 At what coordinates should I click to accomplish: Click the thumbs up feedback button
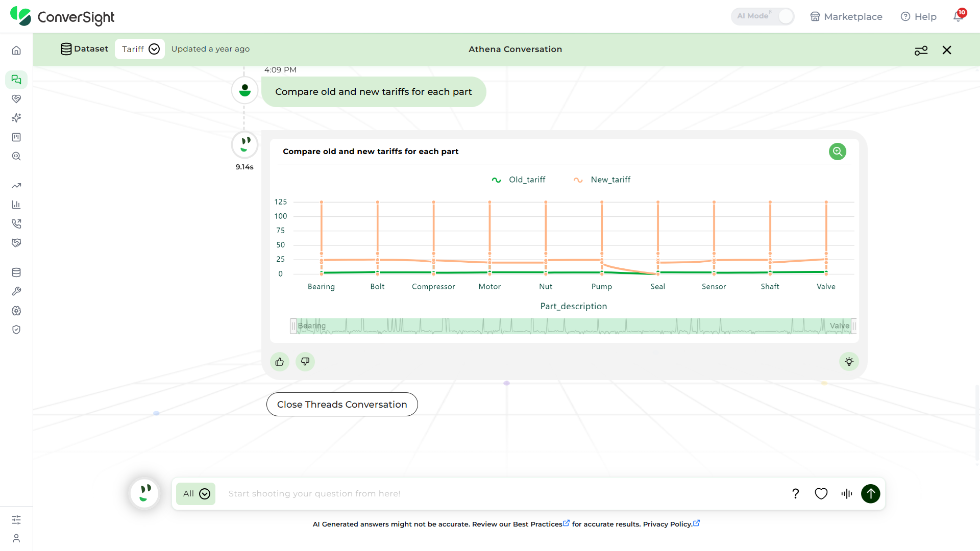click(x=280, y=362)
